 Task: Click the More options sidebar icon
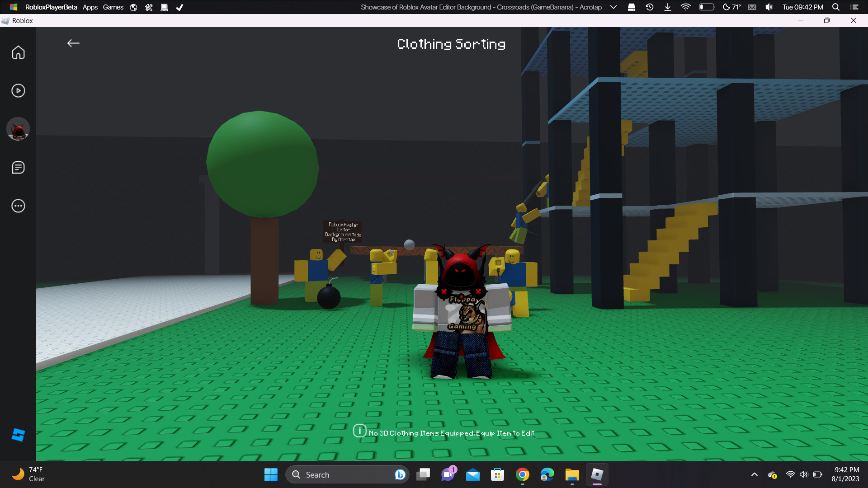19,206
